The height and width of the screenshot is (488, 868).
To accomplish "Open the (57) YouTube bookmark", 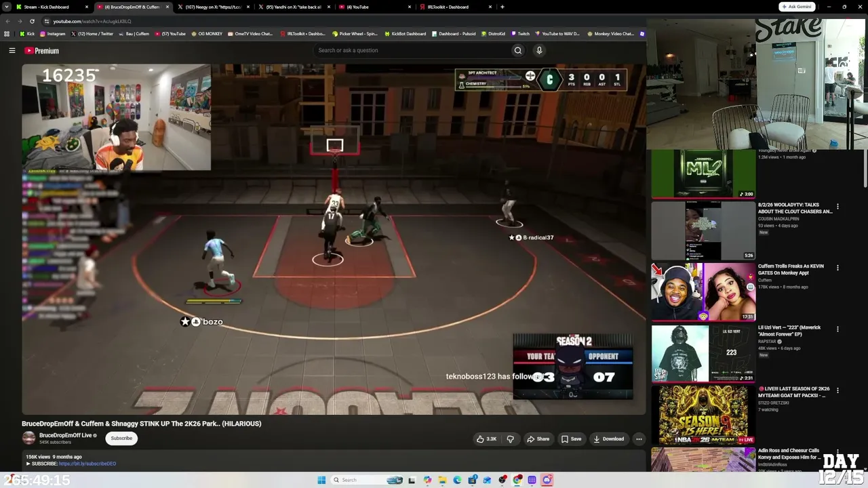I will click(170, 34).
